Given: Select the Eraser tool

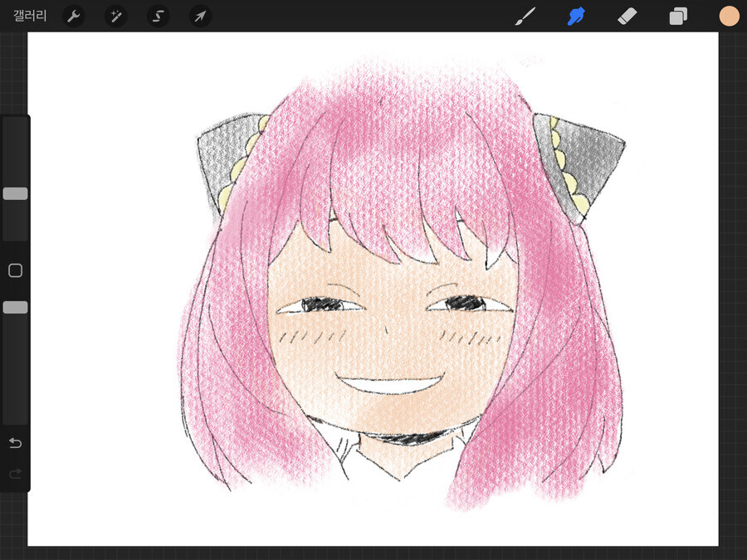Looking at the screenshot, I should click(x=627, y=17).
